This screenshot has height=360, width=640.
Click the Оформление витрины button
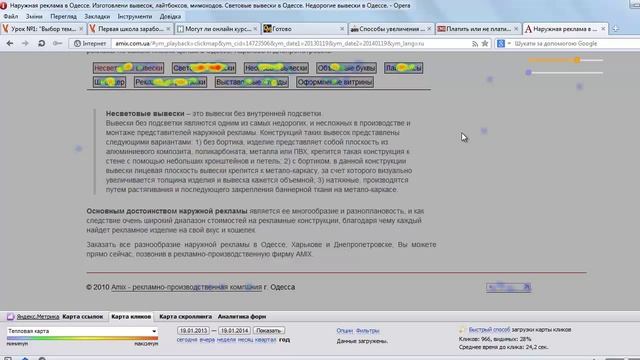click(335, 82)
